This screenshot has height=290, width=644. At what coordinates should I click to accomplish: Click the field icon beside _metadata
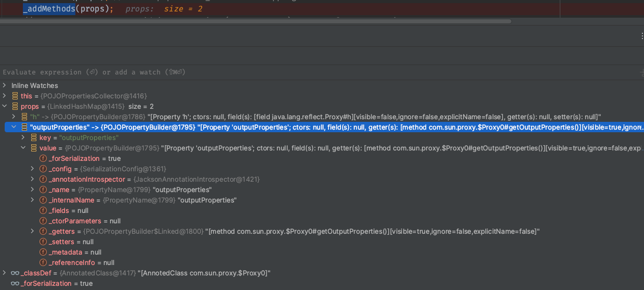(x=43, y=252)
